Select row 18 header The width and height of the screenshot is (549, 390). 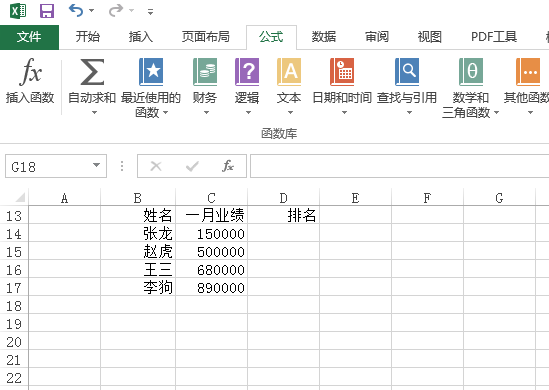pos(14,306)
